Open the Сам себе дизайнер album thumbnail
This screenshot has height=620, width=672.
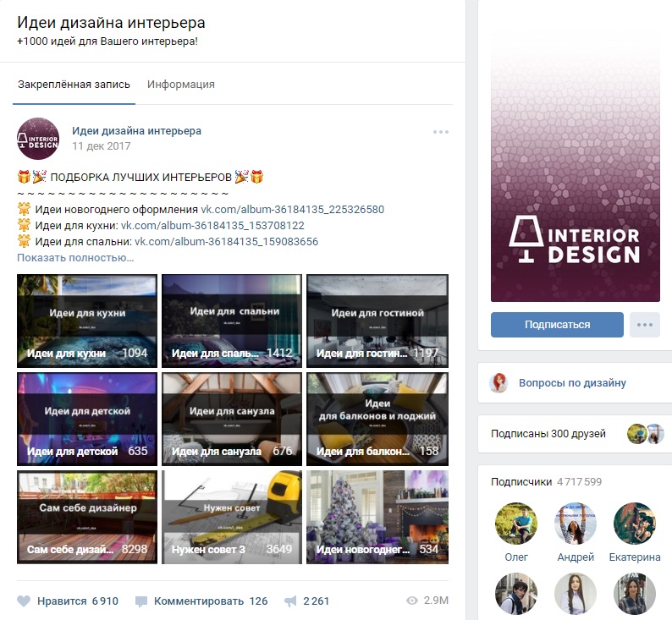[87, 517]
